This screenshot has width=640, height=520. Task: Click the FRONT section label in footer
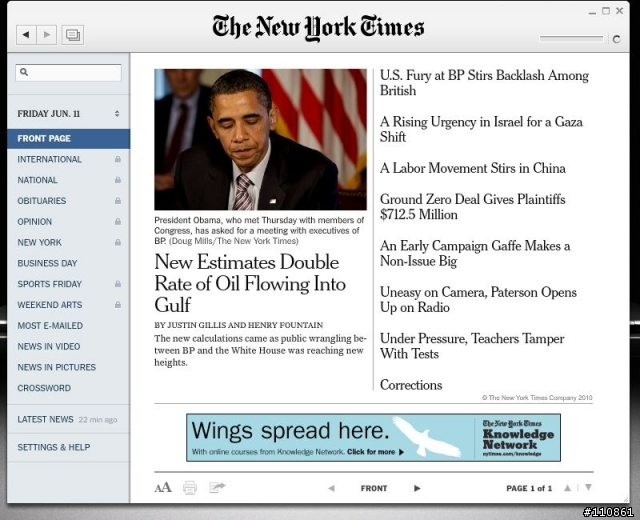pyautogui.click(x=374, y=488)
